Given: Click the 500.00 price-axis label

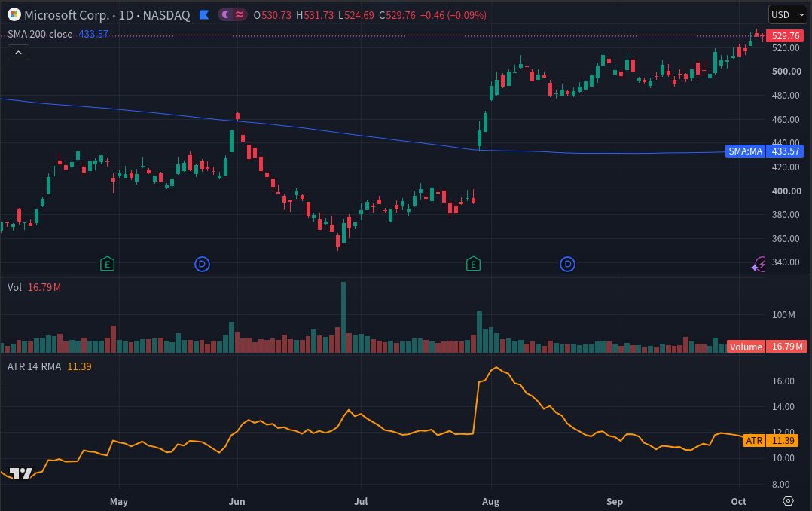Looking at the screenshot, I should pyautogui.click(x=786, y=72).
